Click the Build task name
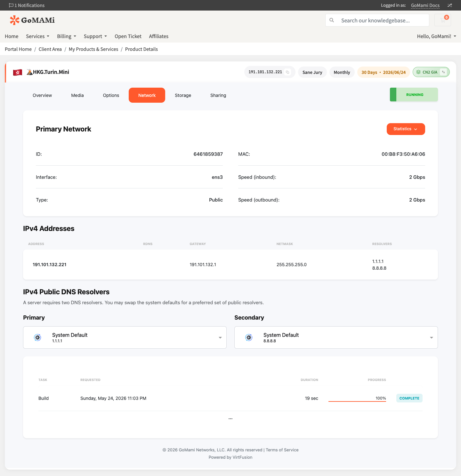461x476 pixels. 44,398
